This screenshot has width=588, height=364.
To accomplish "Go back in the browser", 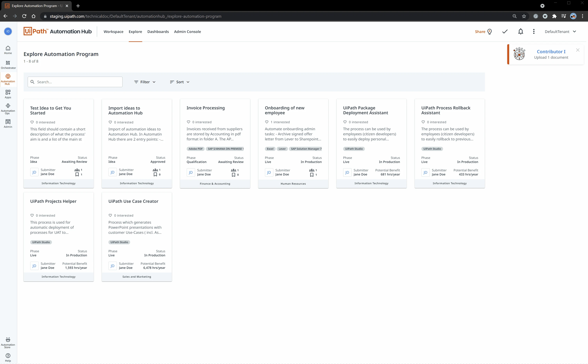I will 5,16.
